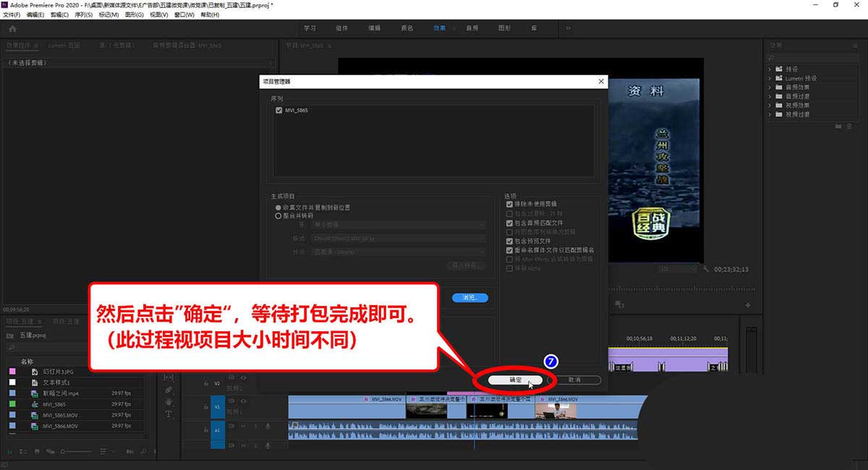Open the 序列(S) menu
Screen dimensions: 868x470
click(85, 14)
